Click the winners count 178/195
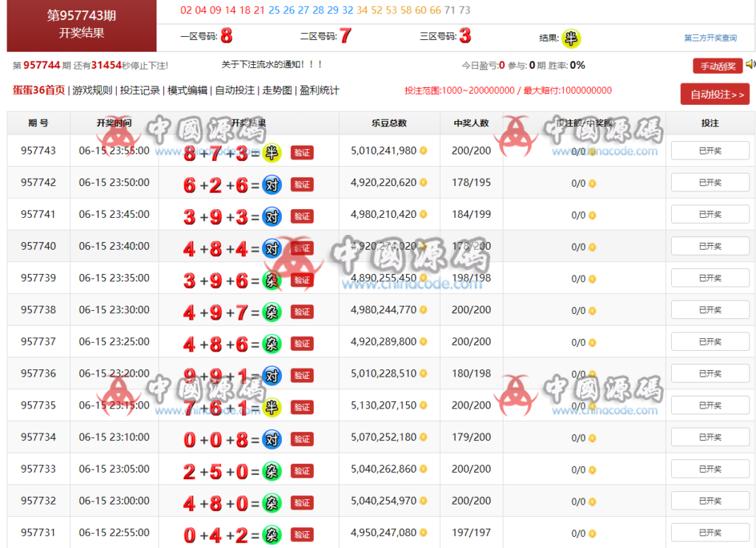Screen dimensions: 756x548 pyautogui.click(x=471, y=182)
